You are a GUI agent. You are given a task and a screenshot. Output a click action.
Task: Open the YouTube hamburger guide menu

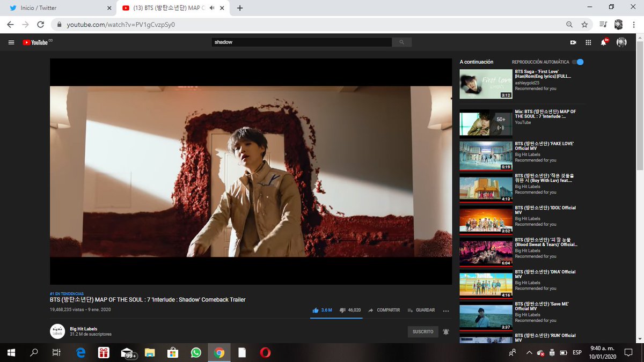11,42
